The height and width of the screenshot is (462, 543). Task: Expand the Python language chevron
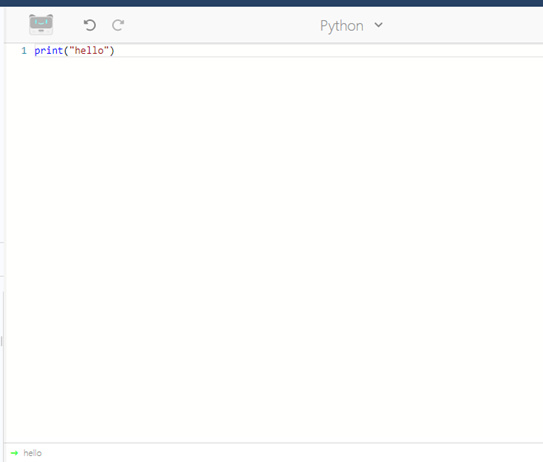(x=379, y=25)
